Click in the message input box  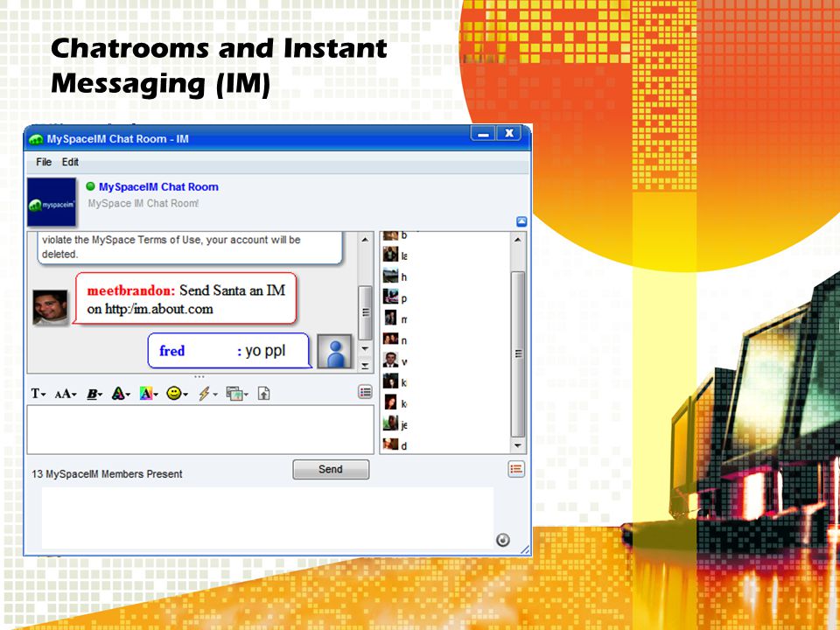pyautogui.click(x=200, y=430)
